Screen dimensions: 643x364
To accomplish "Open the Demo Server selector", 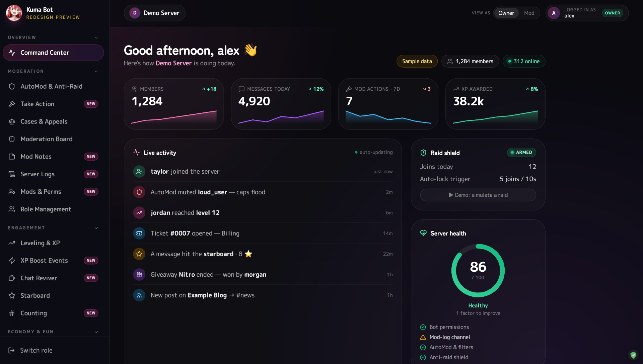I will point(154,13).
